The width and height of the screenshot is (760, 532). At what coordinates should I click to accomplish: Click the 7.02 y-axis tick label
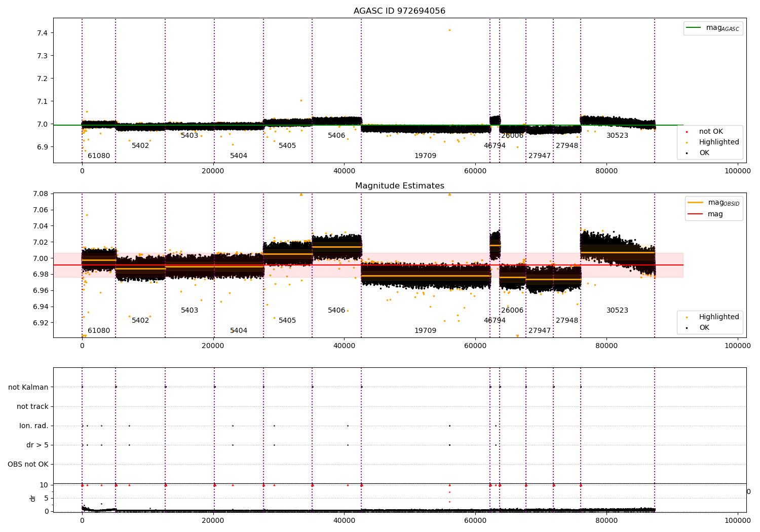[41, 242]
